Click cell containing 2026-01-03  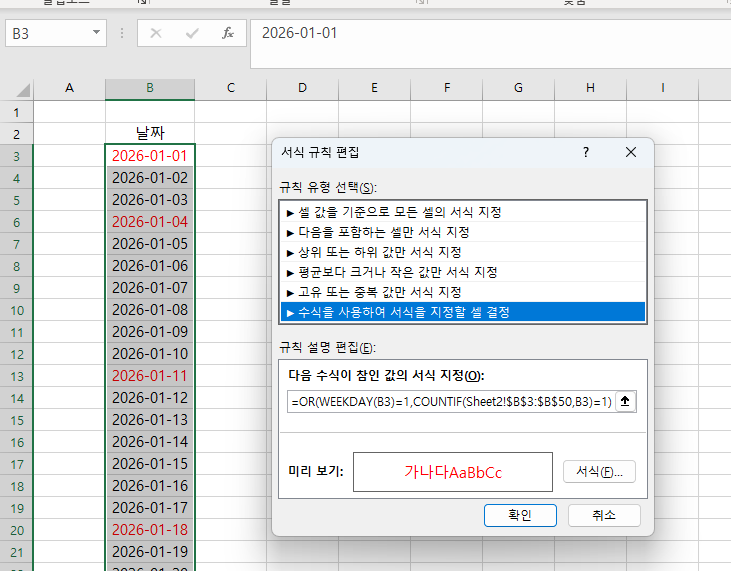(x=150, y=200)
